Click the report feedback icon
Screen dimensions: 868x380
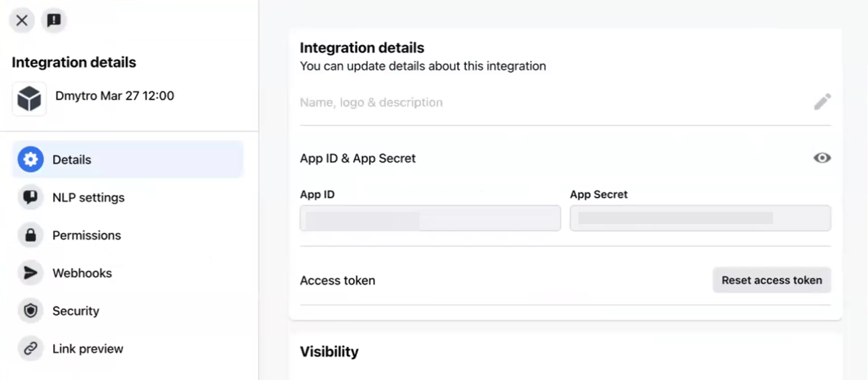coord(54,21)
